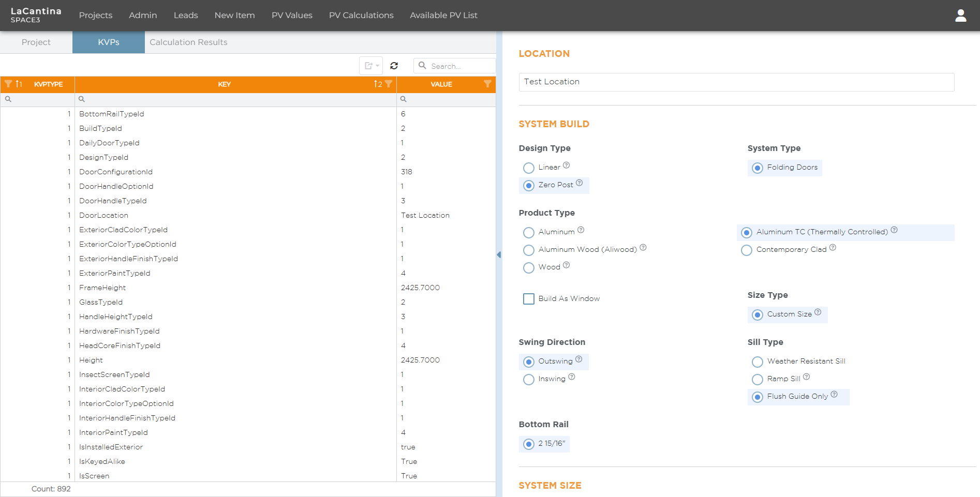Click the Contemporary Clad help icon
980x497 pixels.
833,248
